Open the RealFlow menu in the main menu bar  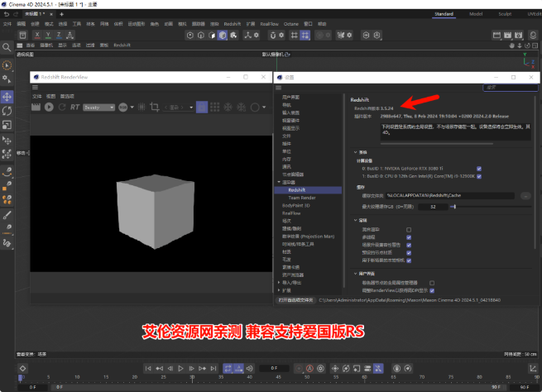pyautogui.click(x=269, y=24)
